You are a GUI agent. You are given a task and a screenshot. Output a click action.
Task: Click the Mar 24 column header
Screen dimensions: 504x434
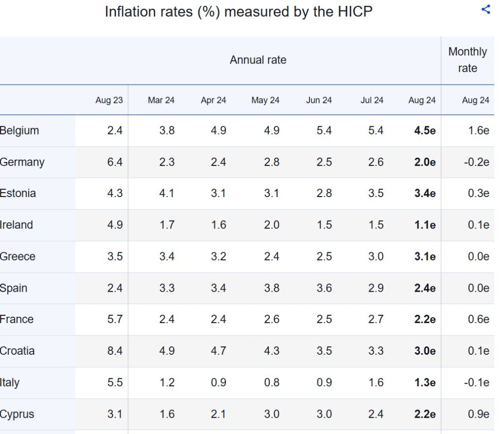click(x=161, y=100)
